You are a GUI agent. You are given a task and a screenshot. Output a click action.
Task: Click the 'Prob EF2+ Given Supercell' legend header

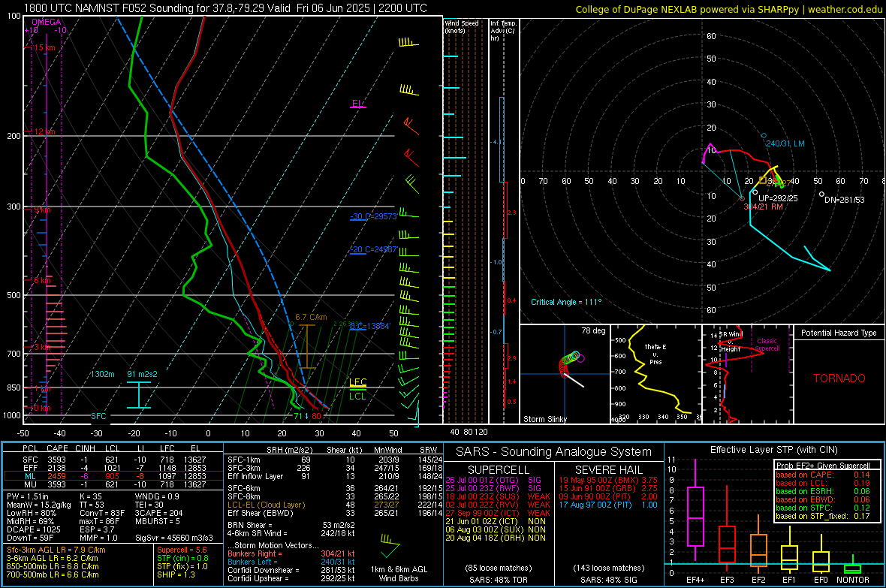pyautogui.click(x=822, y=466)
